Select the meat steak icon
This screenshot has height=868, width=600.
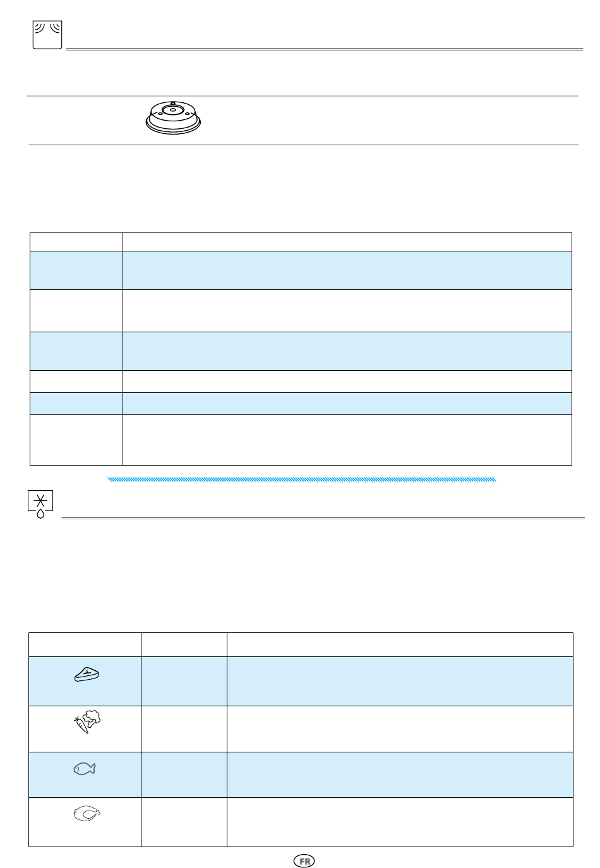(85, 676)
